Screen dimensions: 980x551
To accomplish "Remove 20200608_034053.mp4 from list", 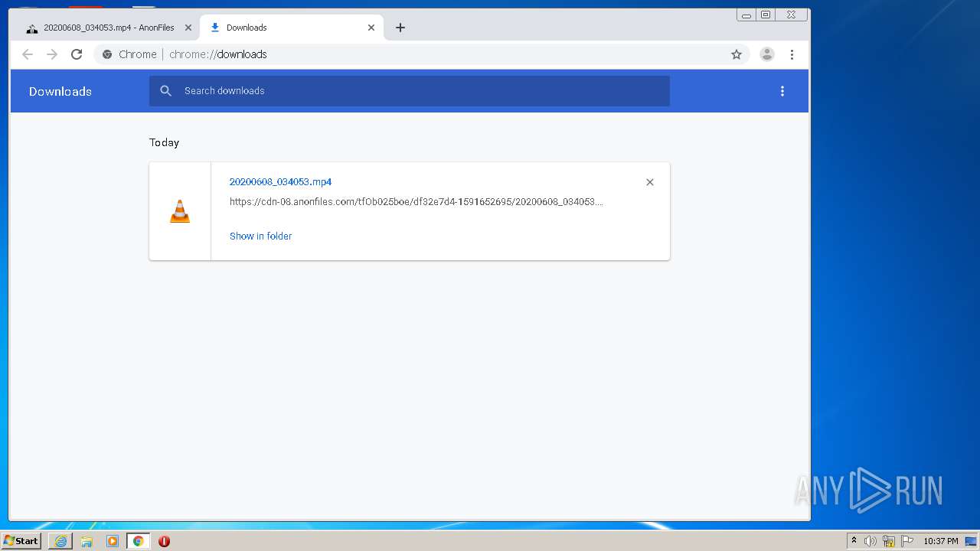I will (x=650, y=182).
